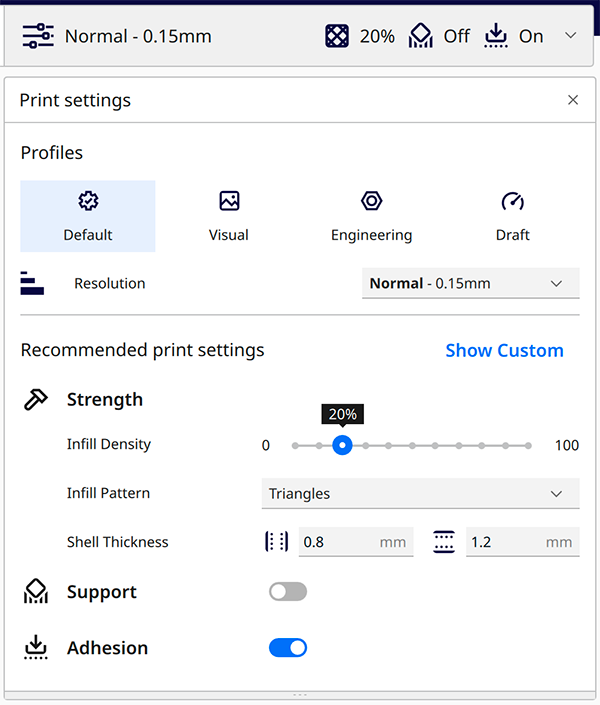The height and width of the screenshot is (705, 600).
Task: Click the Support section icon
Action: (35, 592)
